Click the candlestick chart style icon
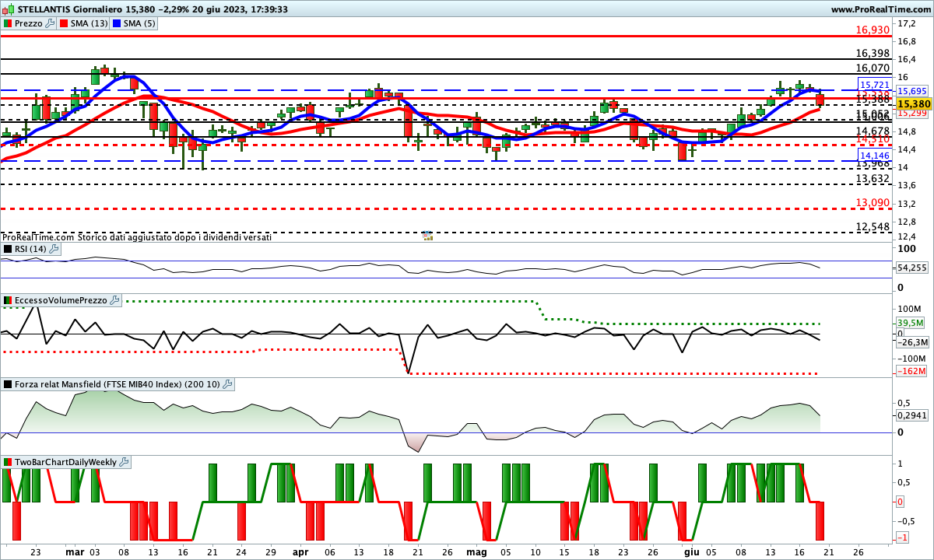 tap(8, 9)
